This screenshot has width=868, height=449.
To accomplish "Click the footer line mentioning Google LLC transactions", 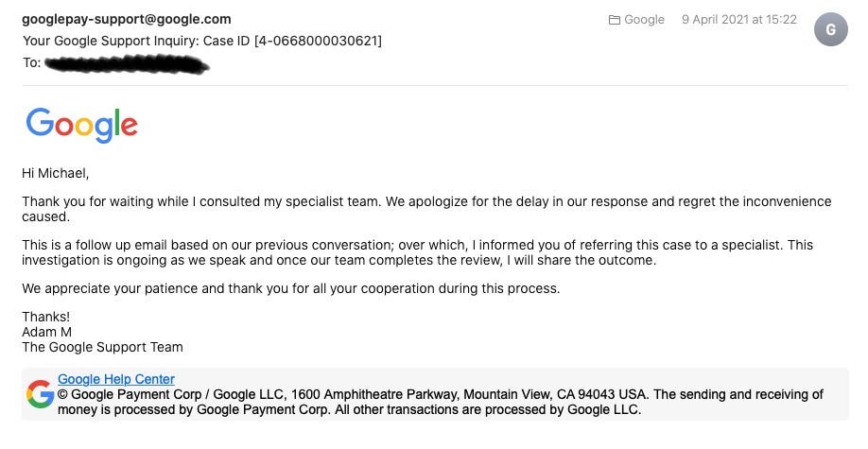I will point(349,409).
